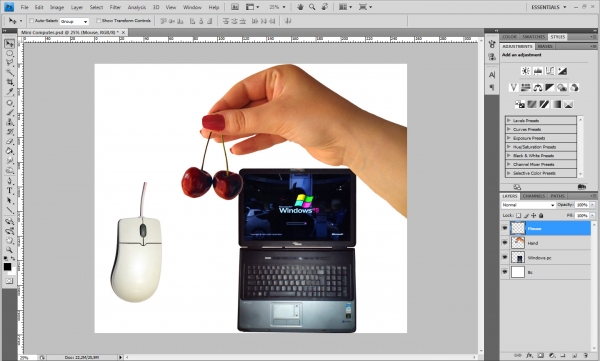
Task: Select the Hand layer thumbnail
Action: coord(518,243)
